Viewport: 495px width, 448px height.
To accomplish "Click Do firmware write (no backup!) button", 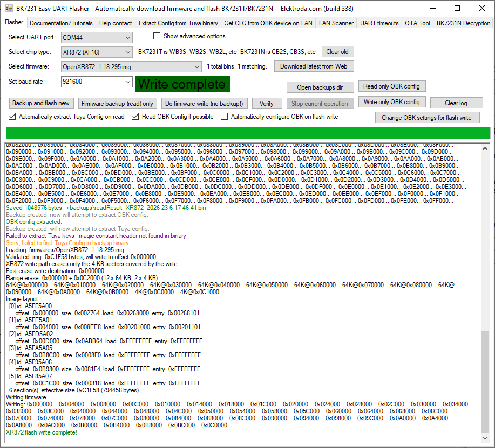I will 204,104.
